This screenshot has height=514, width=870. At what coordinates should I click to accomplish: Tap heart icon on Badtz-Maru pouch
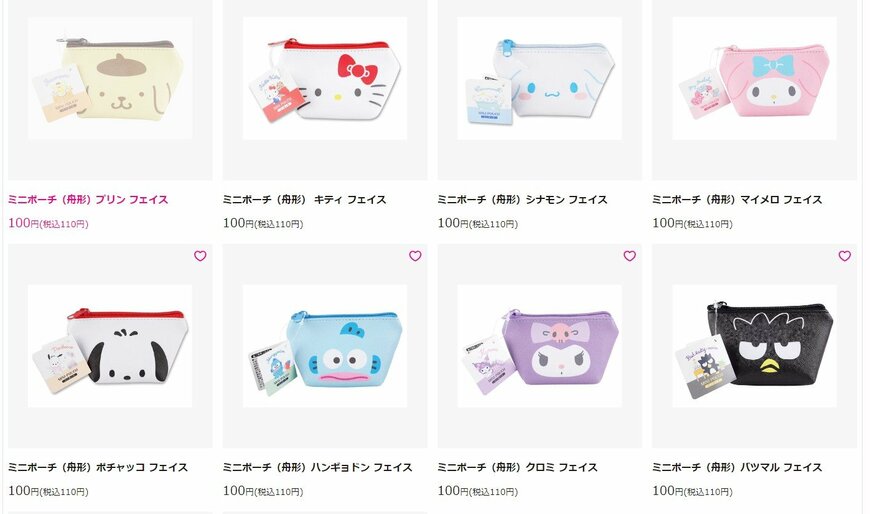pyautogui.click(x=844, y=256)
